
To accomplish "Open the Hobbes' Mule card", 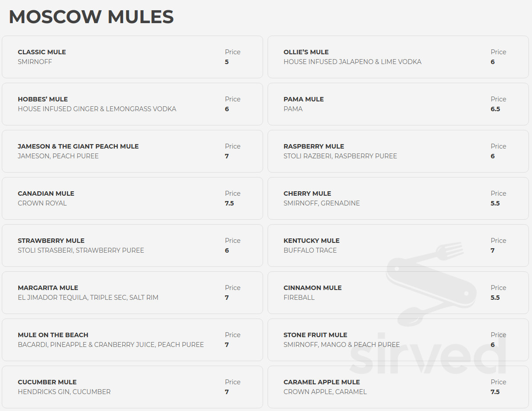I will [x=132, y=104].
